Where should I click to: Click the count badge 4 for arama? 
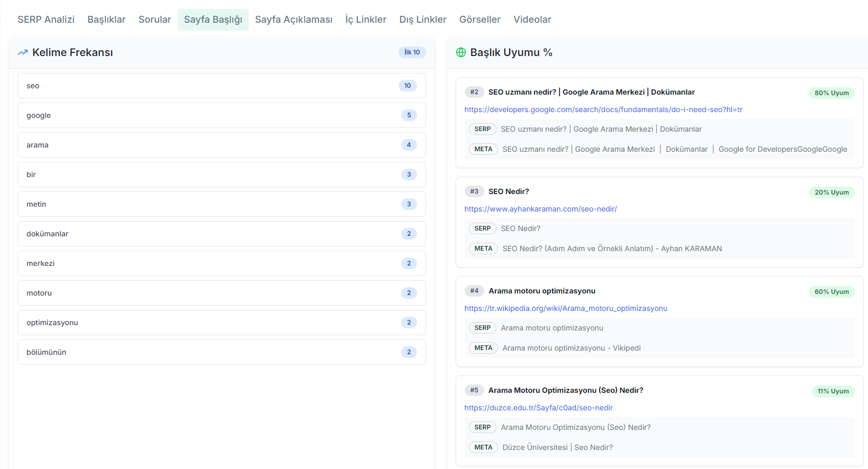[x=409, y=145]
